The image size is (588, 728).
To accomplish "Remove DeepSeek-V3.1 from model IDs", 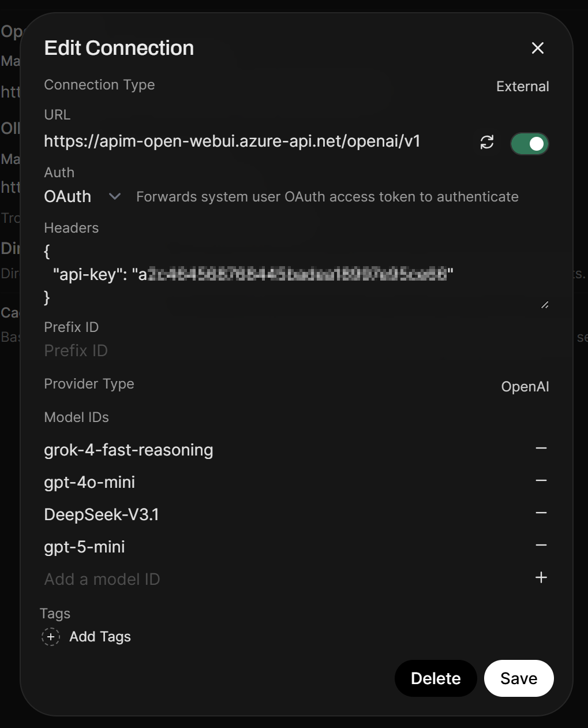I will tap(541, 513).
